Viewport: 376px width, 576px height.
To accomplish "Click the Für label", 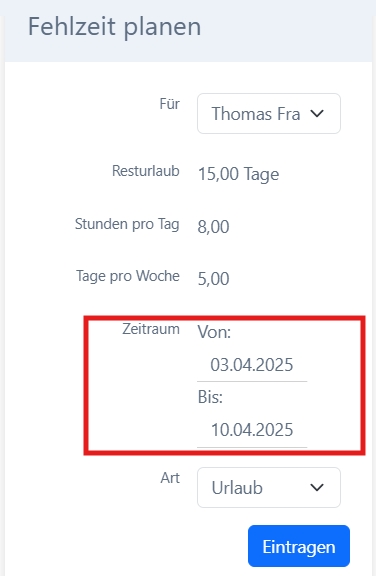I will (170, 104).
